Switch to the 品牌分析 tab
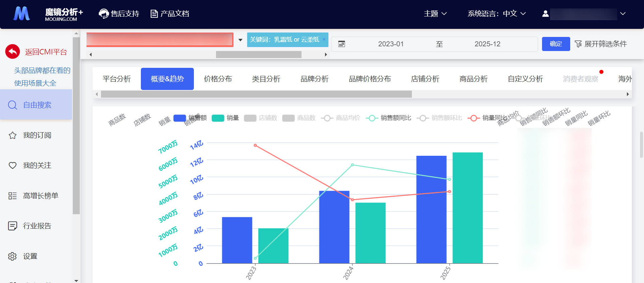 (314, 79)
